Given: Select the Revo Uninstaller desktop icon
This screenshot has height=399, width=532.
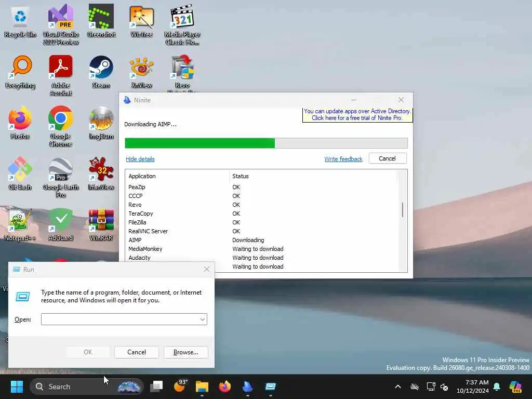Looking at the screenshot, I should click(182, 73).
